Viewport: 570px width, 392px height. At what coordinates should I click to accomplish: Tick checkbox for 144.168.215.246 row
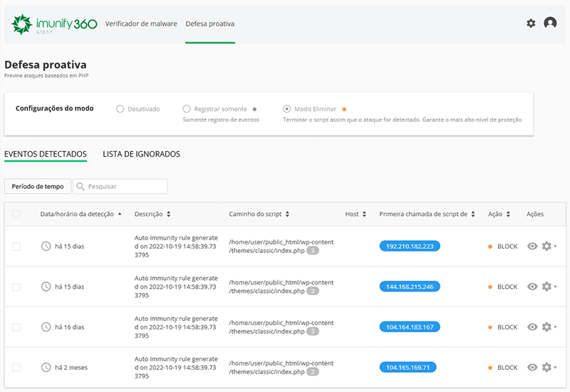tap(16, 287)
